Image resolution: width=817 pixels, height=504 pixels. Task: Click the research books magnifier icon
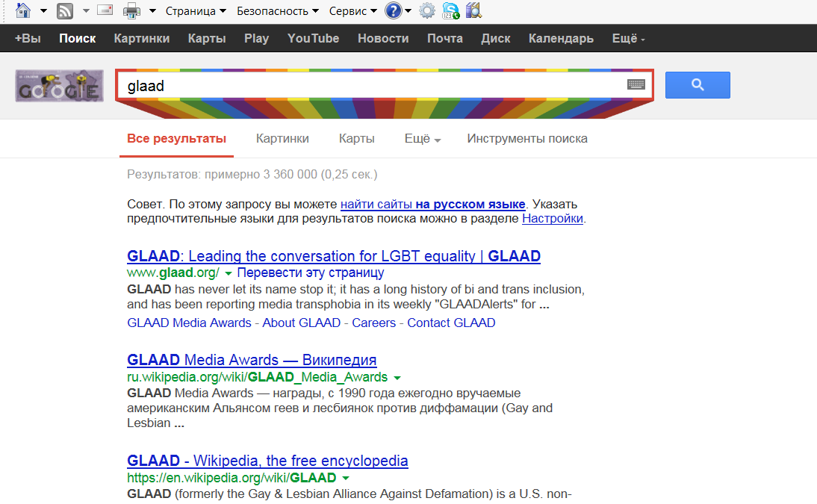pyautogui.click(x=473, y=10)
